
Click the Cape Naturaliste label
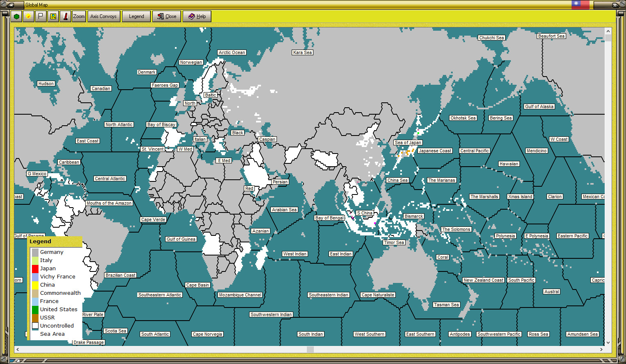click(x=378, y=295)
